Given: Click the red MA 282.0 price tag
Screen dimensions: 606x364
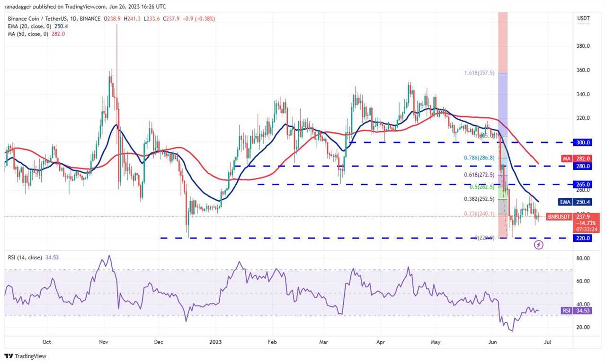Looking at the screenshot, I should (x=577, y=159).
